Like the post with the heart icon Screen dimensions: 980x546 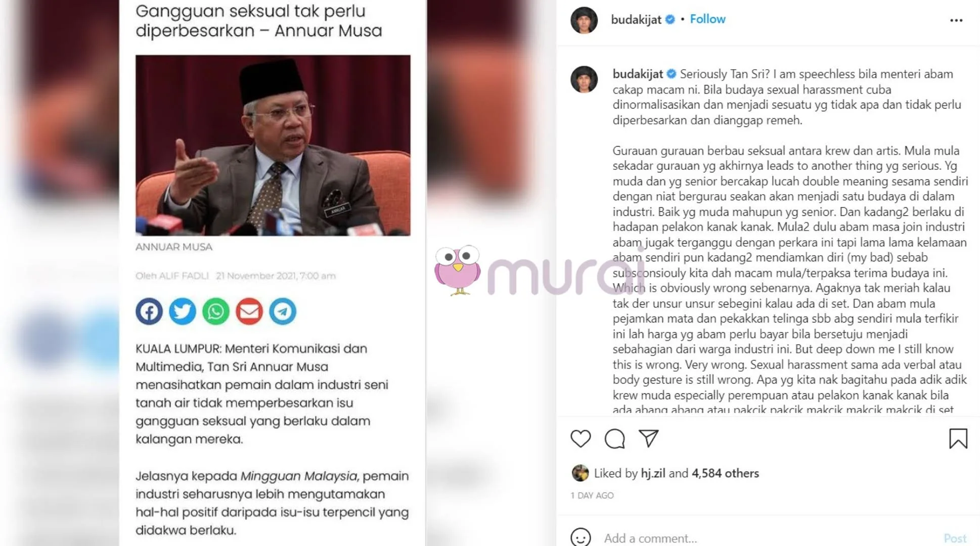click(581, 439)
